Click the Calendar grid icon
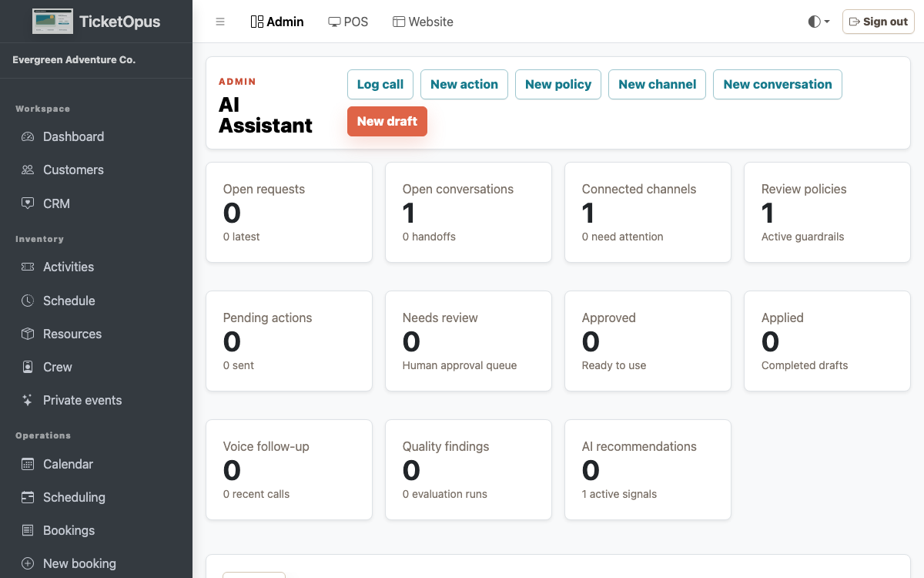924x578 pixels. point(28,465)
